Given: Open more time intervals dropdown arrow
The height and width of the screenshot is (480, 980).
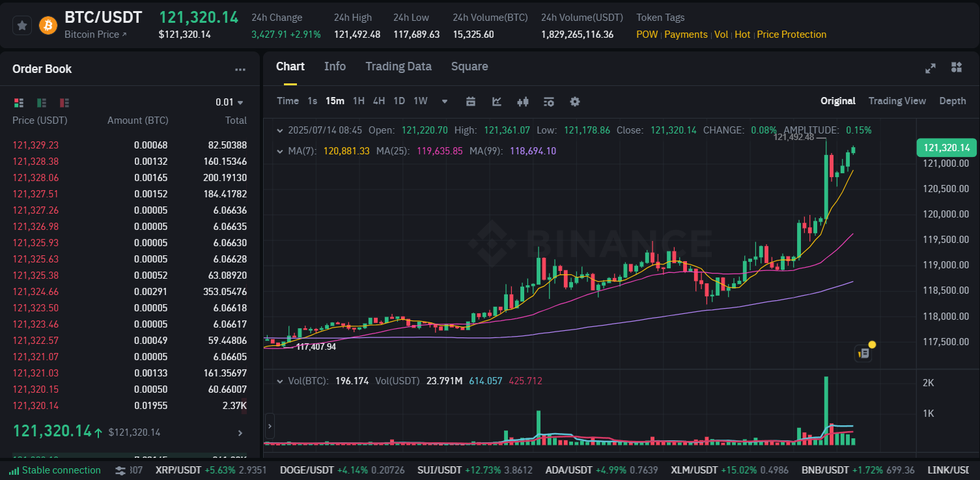Looking at the screenshot, I should tap(445, 101).
